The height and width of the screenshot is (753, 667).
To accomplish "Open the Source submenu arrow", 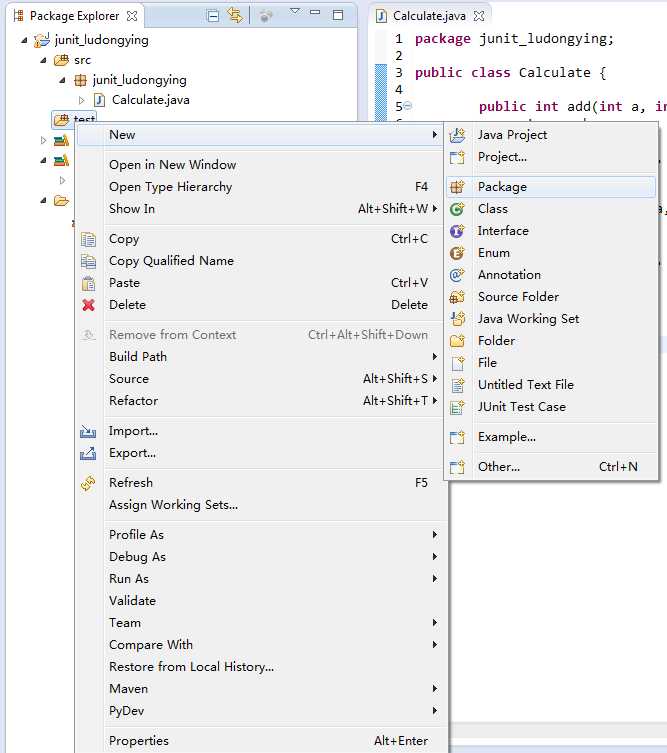I will (x=435, y=378).
